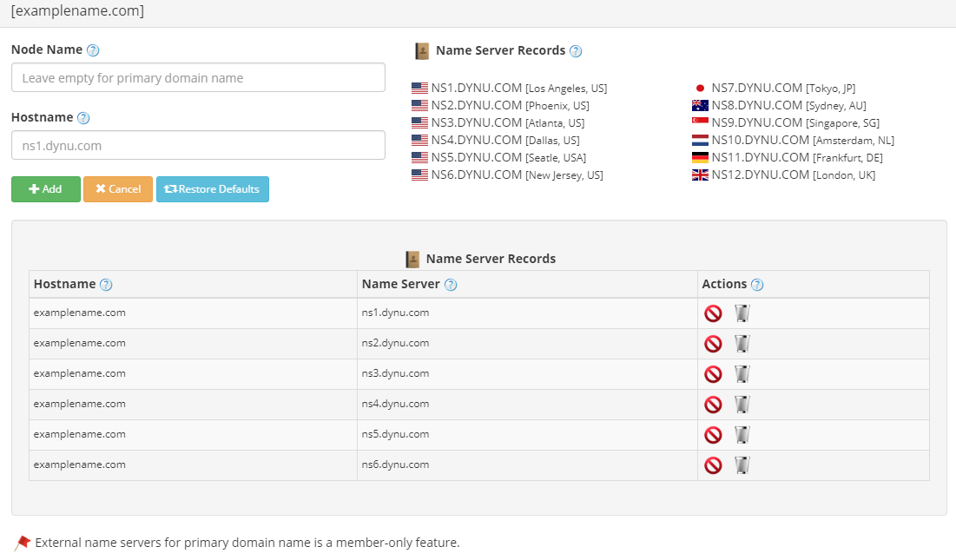Image resolution: width=956 pixels, height=560 pixels.
Task: Select NS9.DYNU.COM Singapore entry
Action: pyautogui.click(x=786, y=122)
